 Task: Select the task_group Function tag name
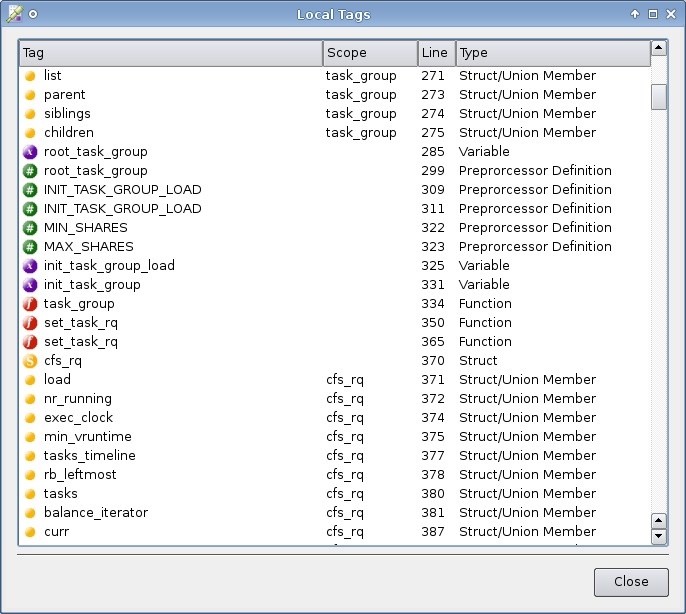click(79, 304)
